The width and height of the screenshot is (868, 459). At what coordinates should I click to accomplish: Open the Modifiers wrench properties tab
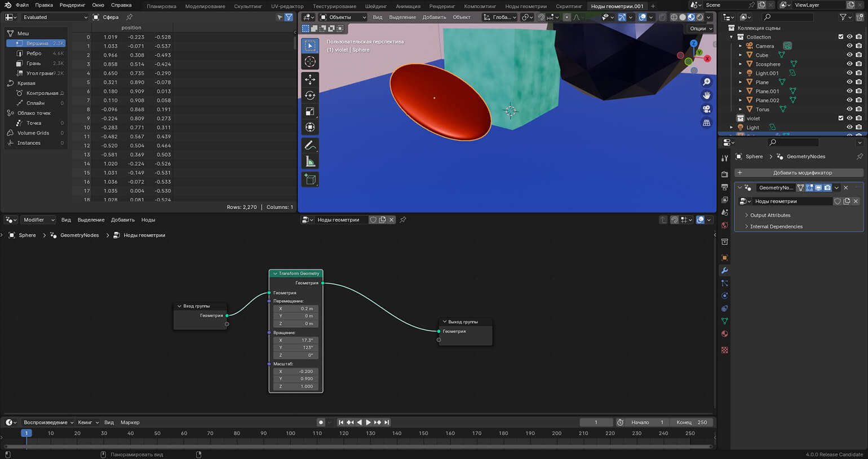725,271
